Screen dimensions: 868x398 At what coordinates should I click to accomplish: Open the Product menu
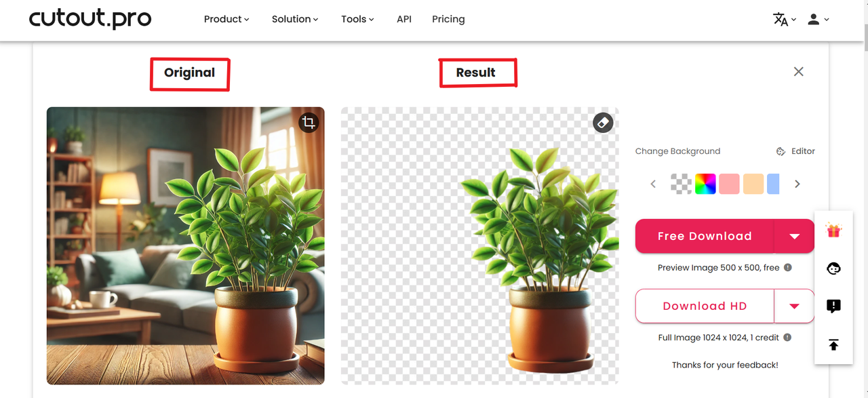(226, 19)
